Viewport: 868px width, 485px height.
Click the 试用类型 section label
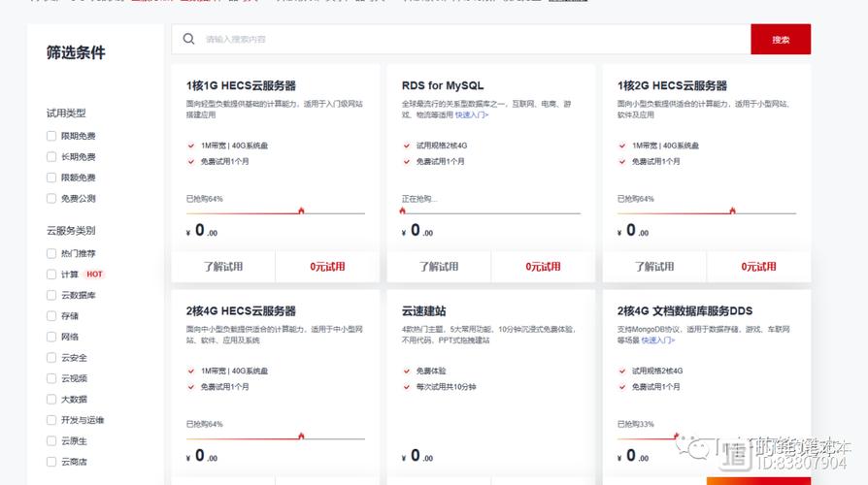coord(66,113)
